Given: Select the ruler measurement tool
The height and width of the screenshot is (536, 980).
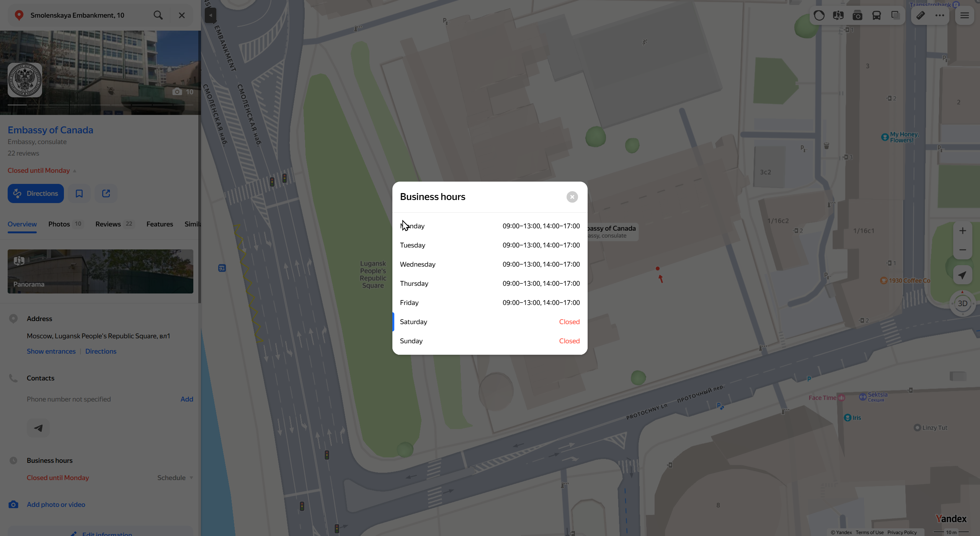Looking at the screenshot, I should pos(921,15).
